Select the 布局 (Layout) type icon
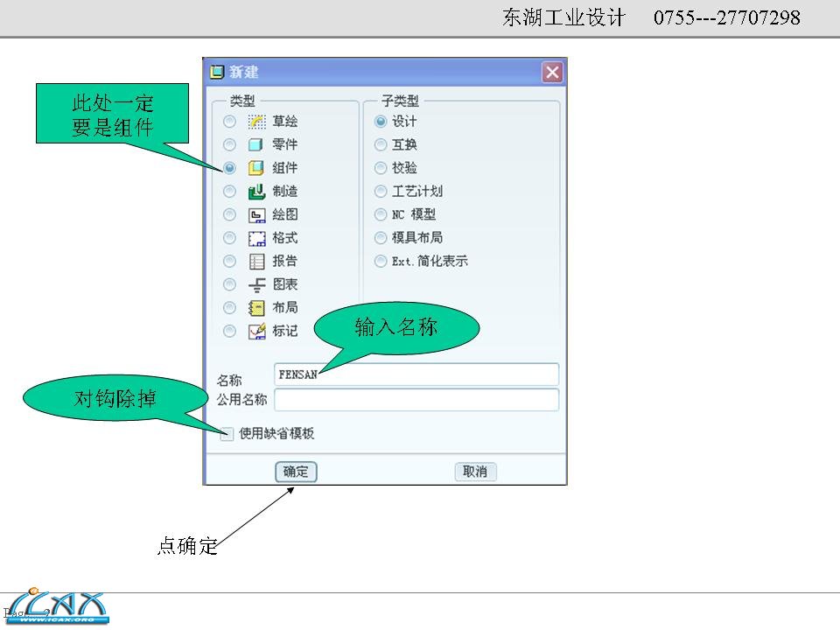 [x=254, y=307]
